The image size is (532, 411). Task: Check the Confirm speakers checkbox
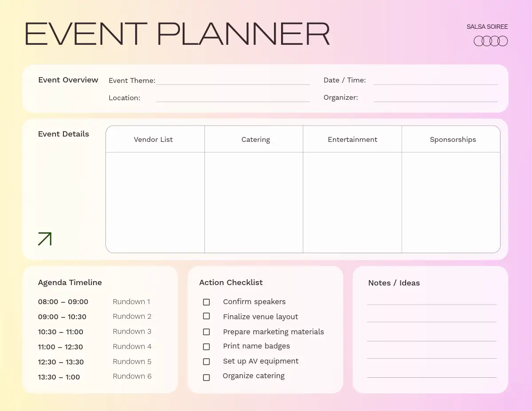pos(206,302)
